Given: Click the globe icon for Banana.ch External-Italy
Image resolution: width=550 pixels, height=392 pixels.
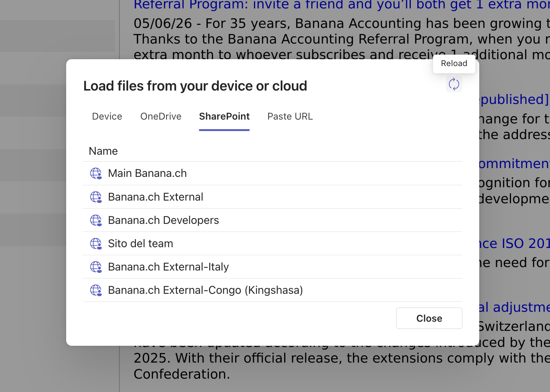Looking at the screenshot, I should point(96,267).
